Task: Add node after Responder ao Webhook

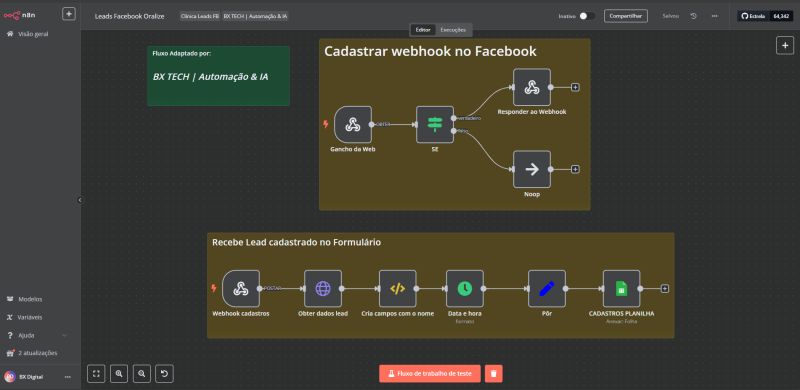Action: point(575,87)
